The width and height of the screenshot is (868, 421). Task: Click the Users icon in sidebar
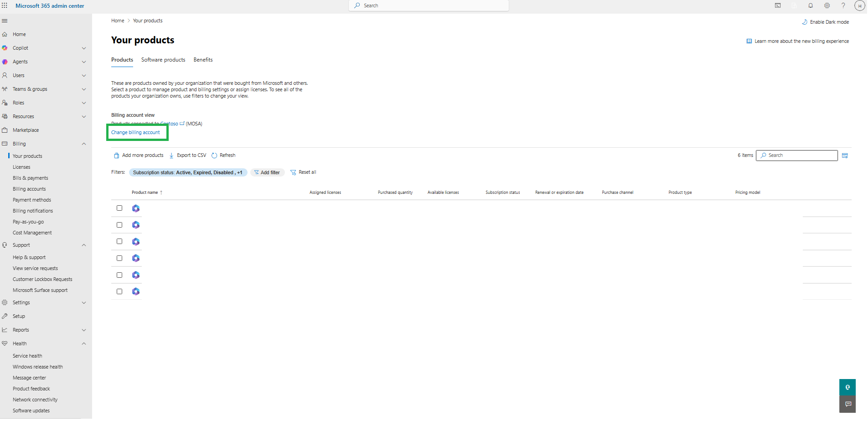tap(5, 76)
